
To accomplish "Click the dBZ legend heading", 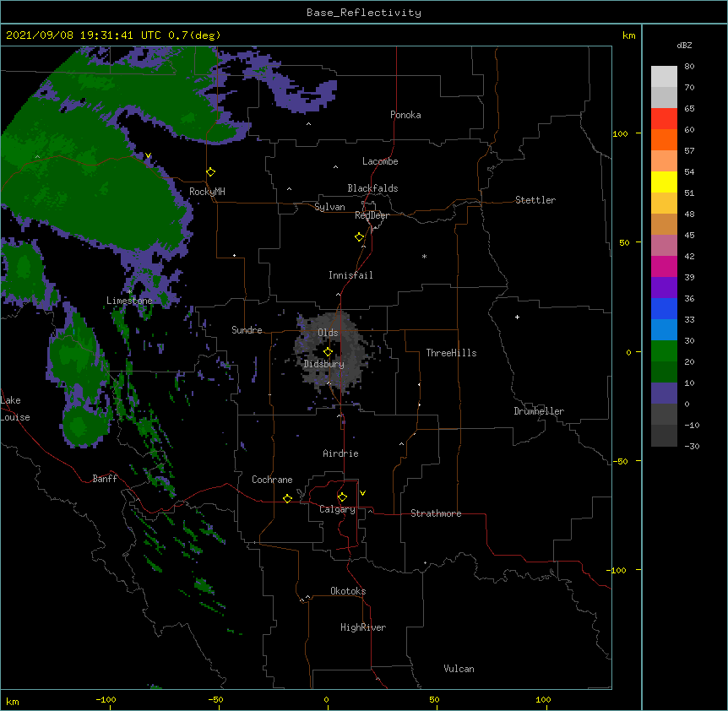I will [684, 45].
